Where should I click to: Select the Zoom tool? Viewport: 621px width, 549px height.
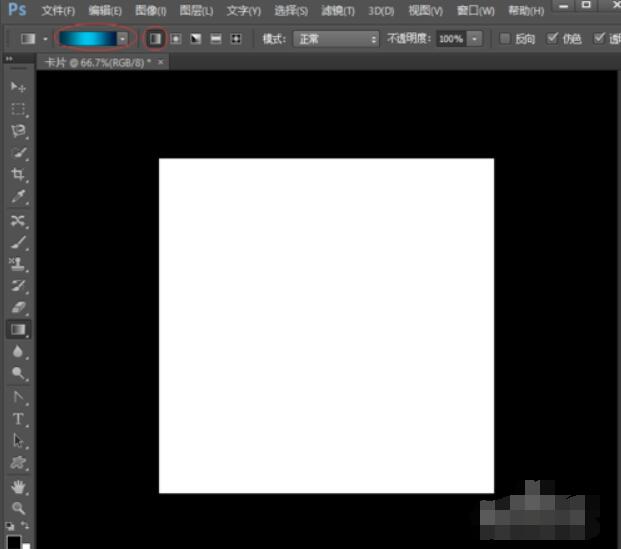[x=18, y=508]
